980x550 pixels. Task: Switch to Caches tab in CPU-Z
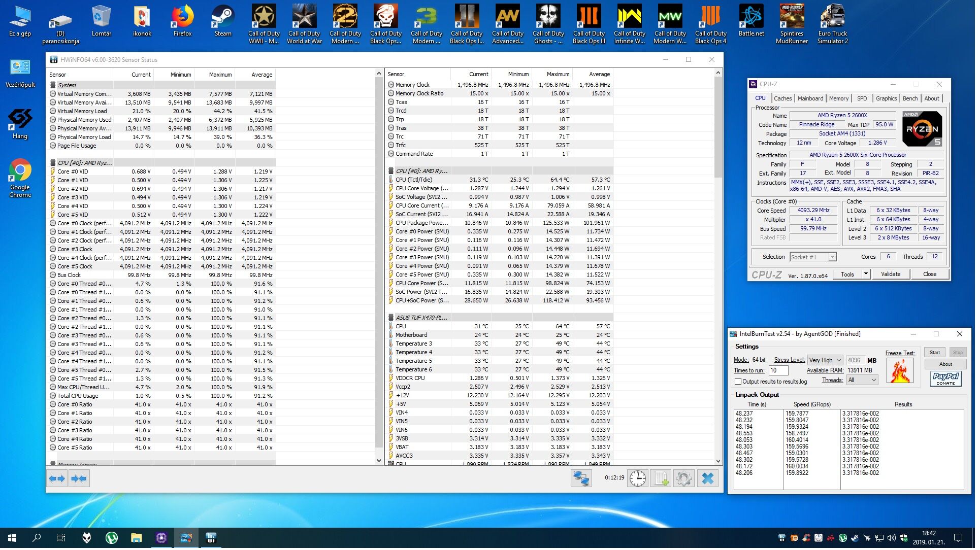[x=787, y=99]
